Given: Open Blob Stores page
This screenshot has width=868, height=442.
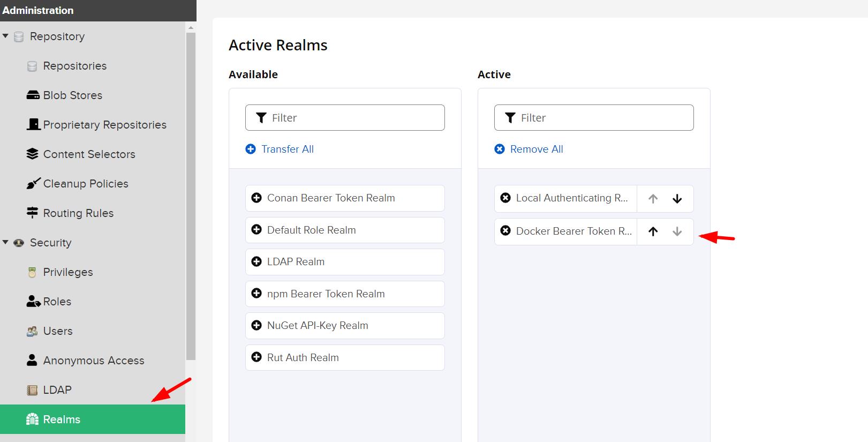Looking at the screenshot, I should (73, 95).
